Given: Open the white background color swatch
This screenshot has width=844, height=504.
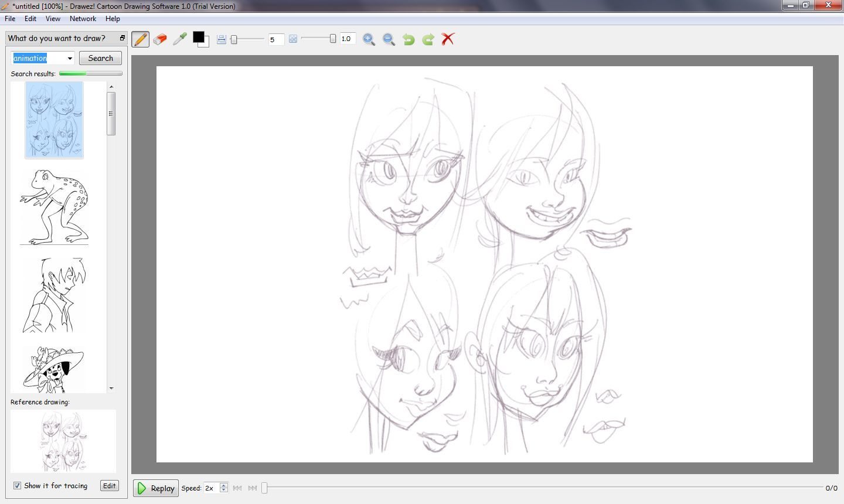Looking at the screenshot, I should coord(205,44).
